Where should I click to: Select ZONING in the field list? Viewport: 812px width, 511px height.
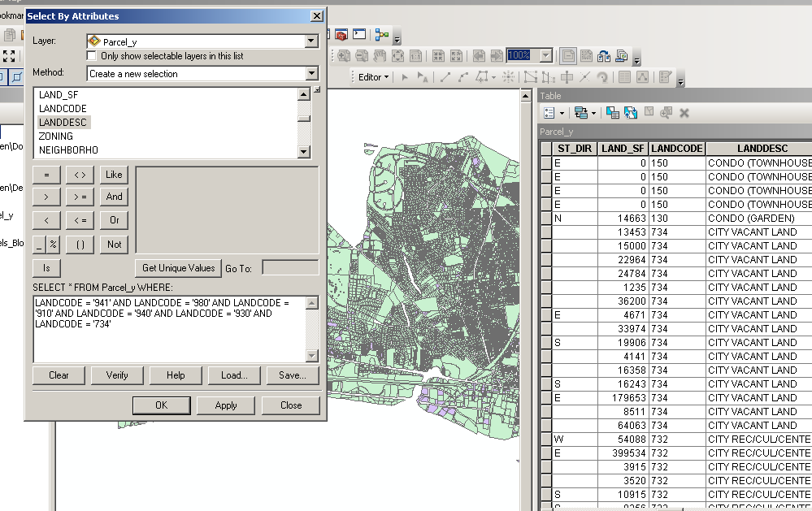tap(56, 136)
